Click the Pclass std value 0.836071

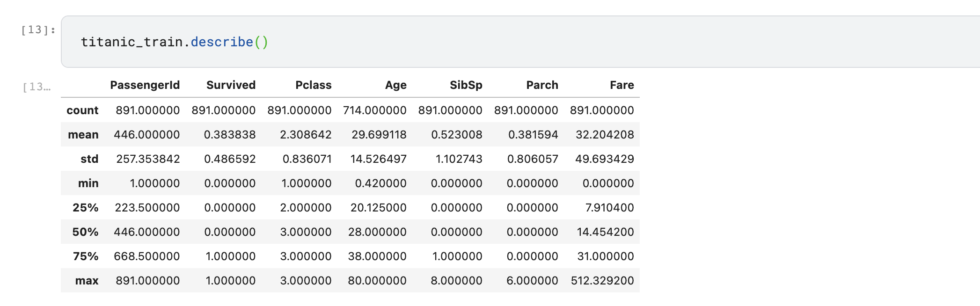(307, 159)
